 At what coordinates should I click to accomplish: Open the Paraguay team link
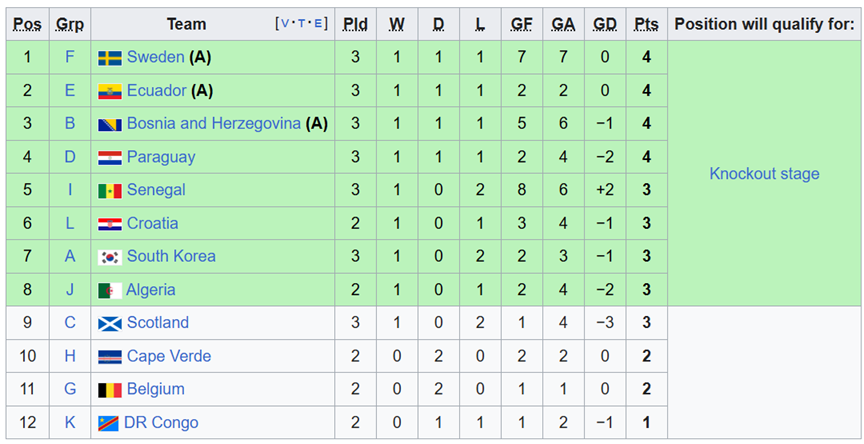[161, 157]
